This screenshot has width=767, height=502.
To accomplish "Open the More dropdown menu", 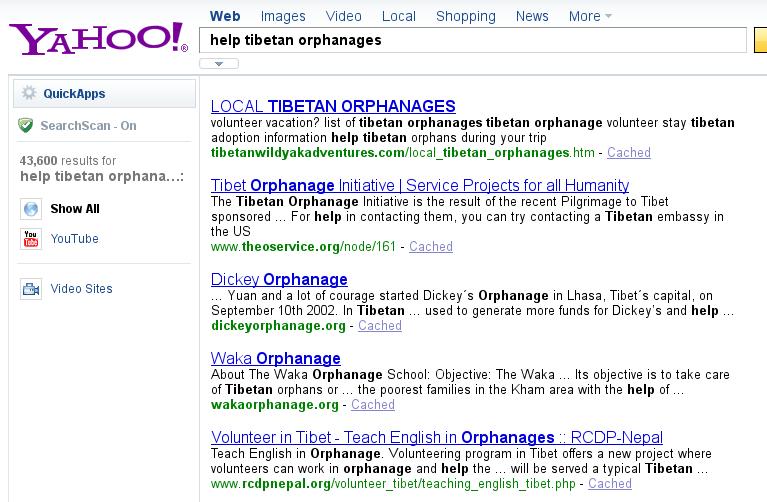I will (x=590, y=16).
